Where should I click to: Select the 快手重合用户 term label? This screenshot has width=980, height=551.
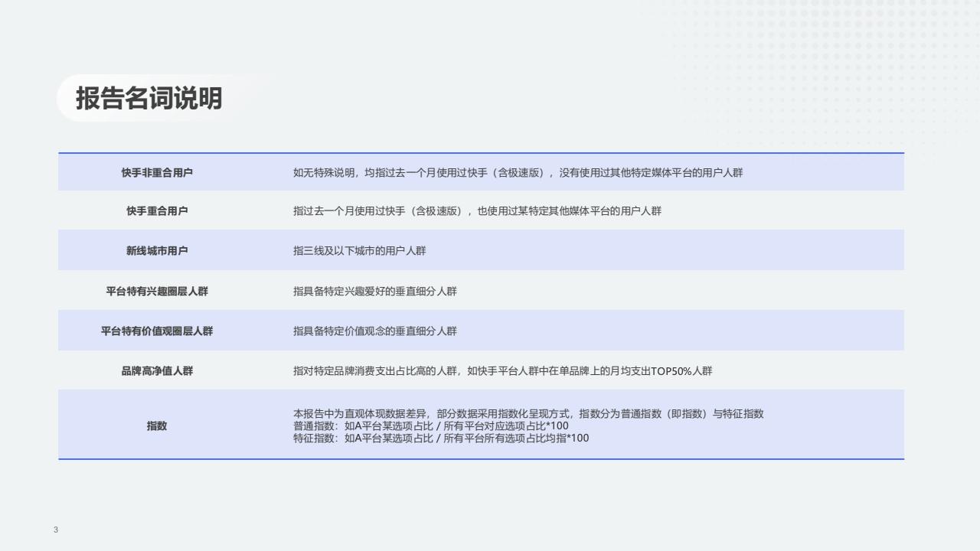[x=157, y=211]
